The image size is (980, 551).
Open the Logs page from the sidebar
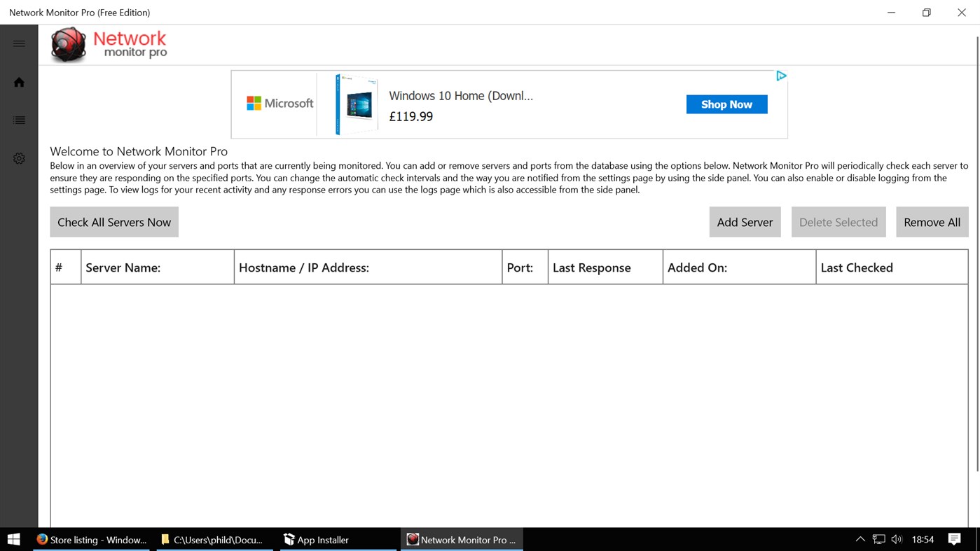point(18,119)
